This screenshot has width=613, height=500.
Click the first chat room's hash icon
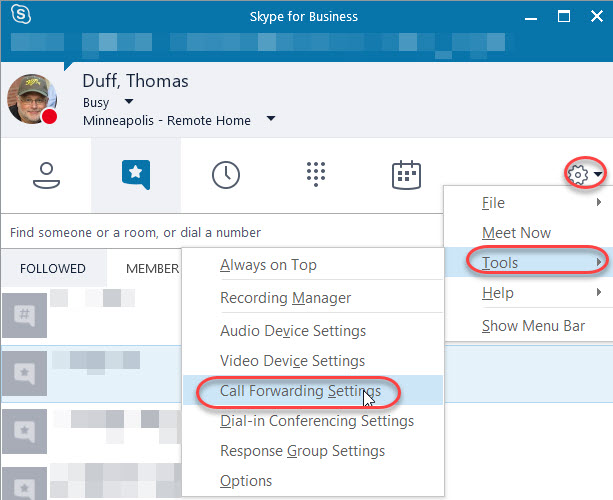[x=24, y=315]
